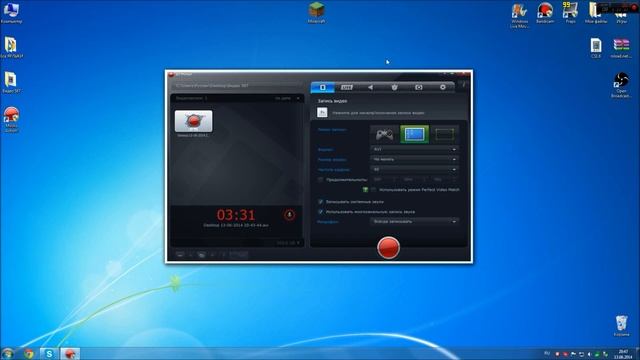Toggle the recording duration limit checkbox
640x360 pixels.
click(x=320, y=180)
